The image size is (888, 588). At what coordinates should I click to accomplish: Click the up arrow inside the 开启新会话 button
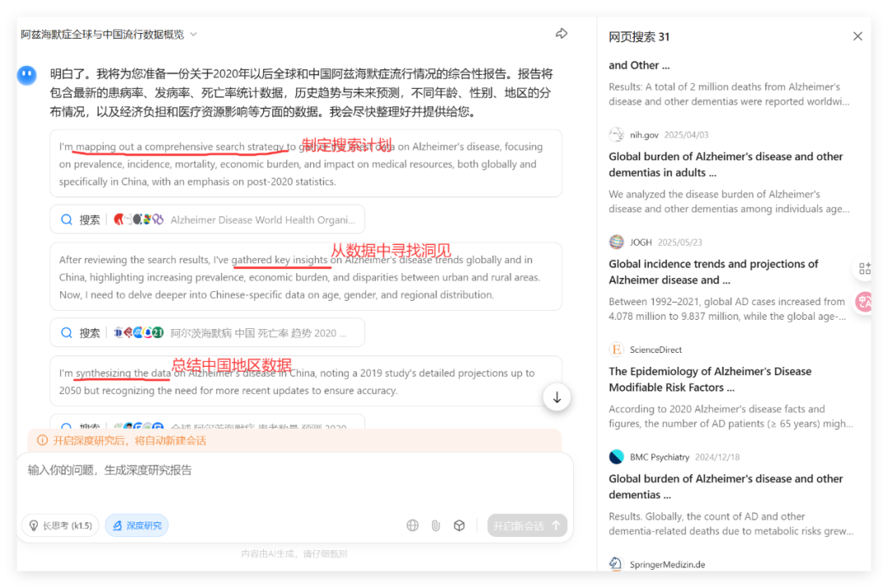click(x=556, y=525)
